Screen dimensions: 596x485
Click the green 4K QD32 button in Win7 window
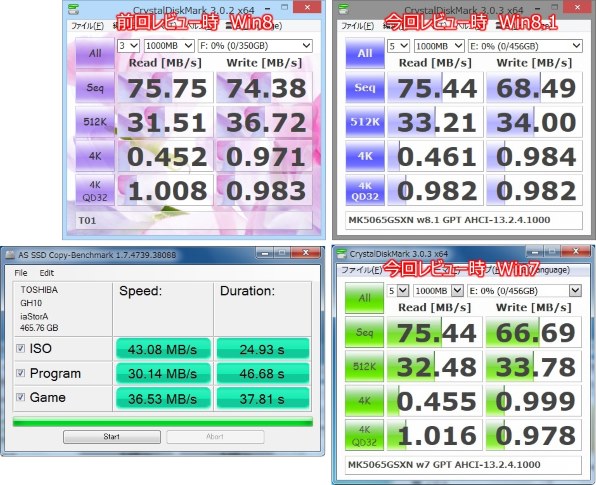pos(364,435)
